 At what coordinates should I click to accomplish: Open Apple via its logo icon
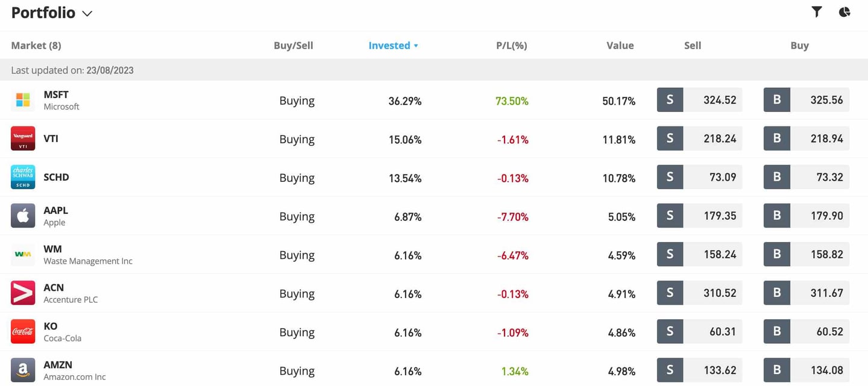[22, 216]
